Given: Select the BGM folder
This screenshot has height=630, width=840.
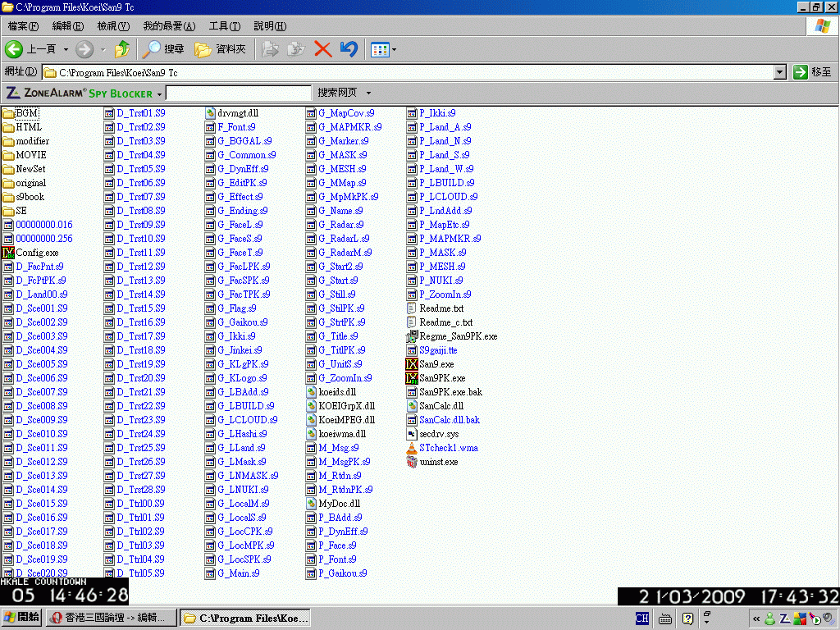Looking at the screenshot, I should (21, 113).
